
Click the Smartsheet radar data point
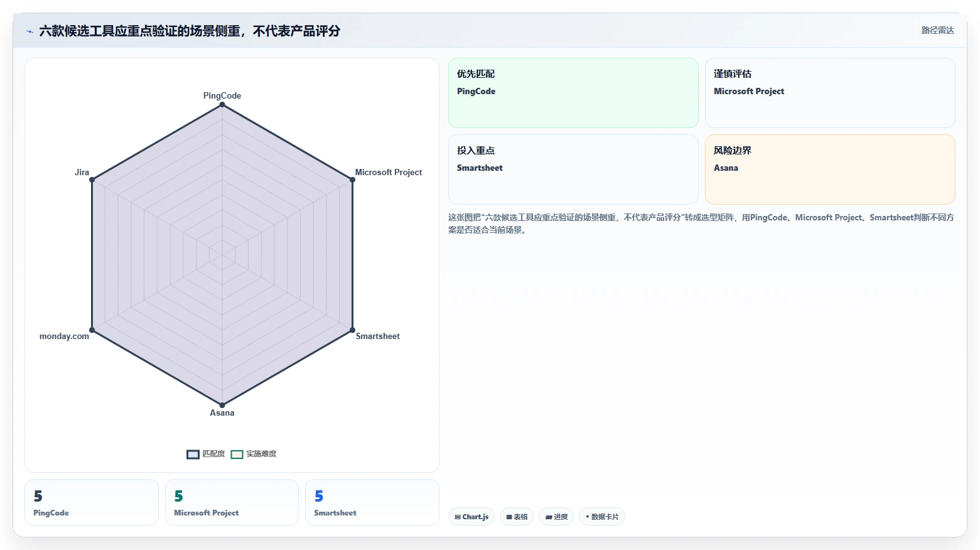pyautogui.click(x=352, y=330)
